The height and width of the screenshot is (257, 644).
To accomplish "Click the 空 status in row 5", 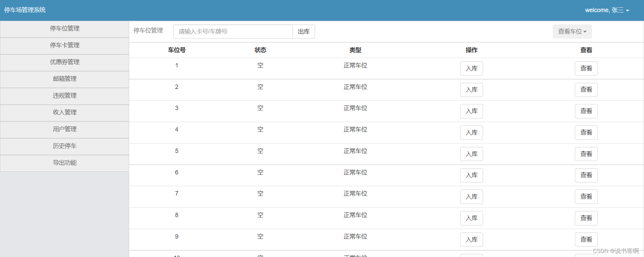I will [260, 151].
